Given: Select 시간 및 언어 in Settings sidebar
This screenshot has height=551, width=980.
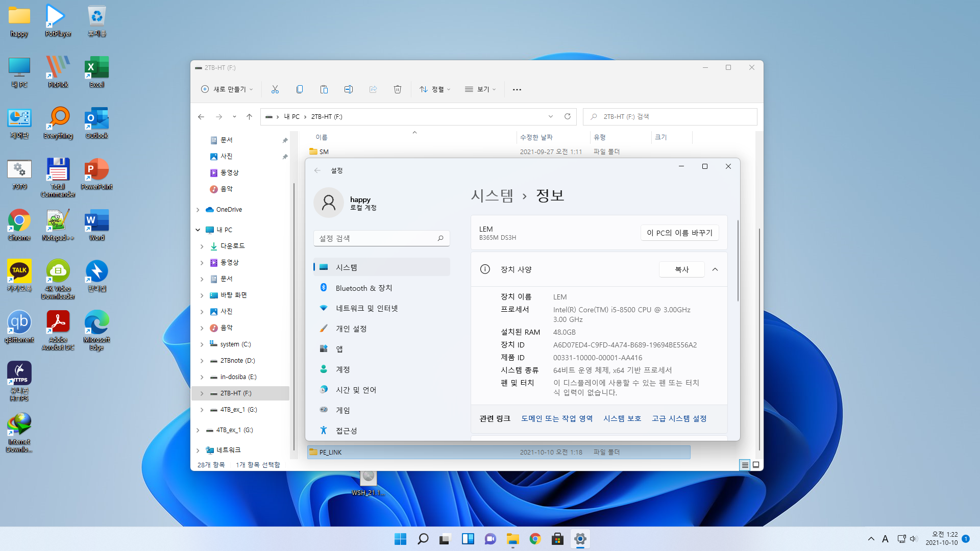Looking at the screenshot, I should click(382, 390).
